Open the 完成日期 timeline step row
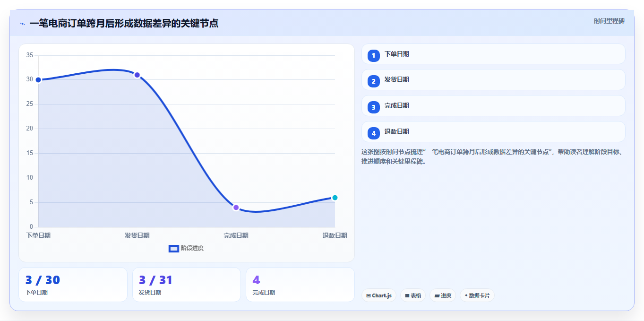The image size is (644, 321). pos(493,106)
